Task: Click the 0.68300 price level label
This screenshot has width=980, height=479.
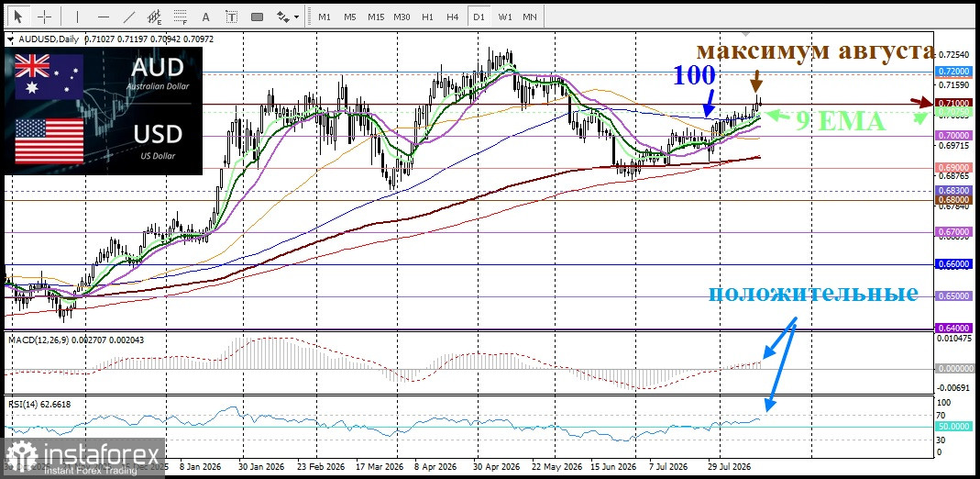Action: tap(953, 190)
